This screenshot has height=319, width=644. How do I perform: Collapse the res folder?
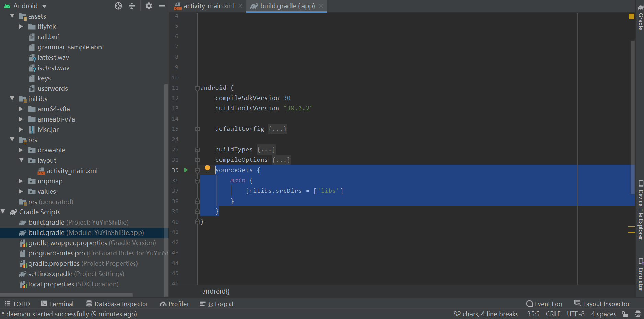click(12, 140)
